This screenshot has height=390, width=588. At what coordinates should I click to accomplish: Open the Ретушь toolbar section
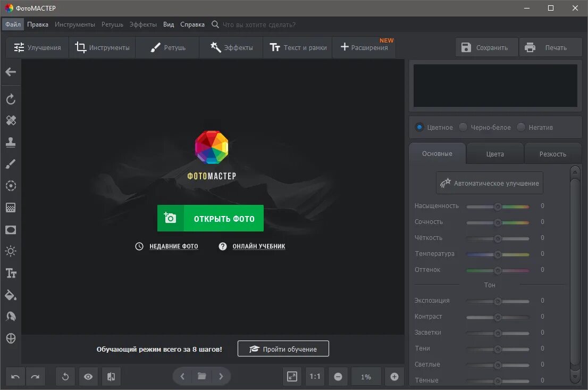click(167, 47)
